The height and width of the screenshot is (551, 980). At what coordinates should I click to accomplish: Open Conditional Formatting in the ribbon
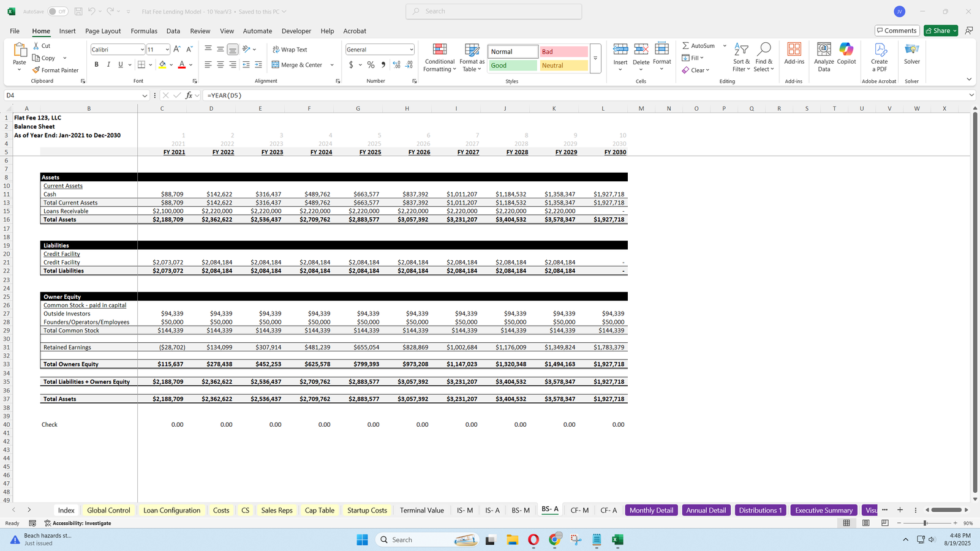tap(439, 58)
